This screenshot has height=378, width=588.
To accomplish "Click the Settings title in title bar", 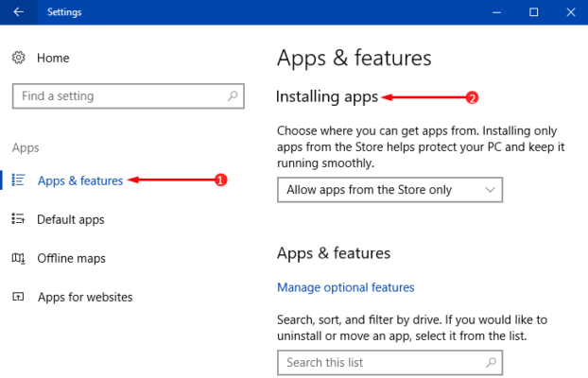I will [x=64, y=12].
